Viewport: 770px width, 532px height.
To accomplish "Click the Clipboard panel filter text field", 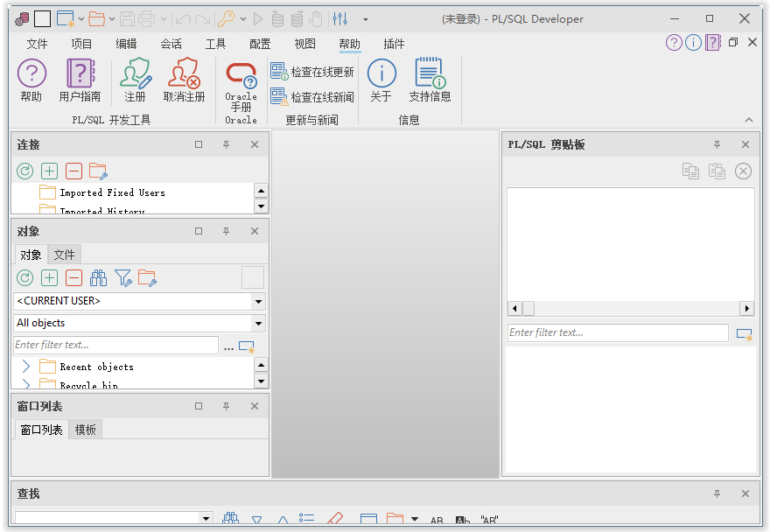I will click(x=618, y=332).
